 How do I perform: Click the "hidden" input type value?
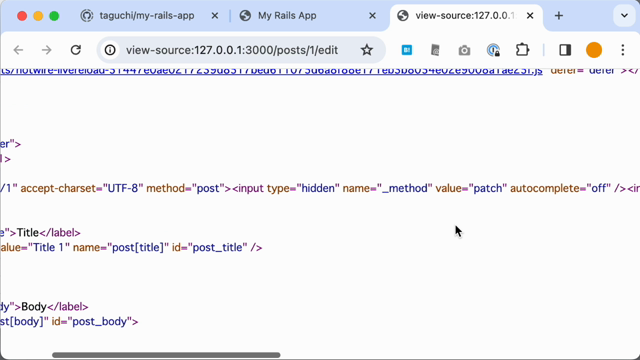click(x=318, y=189)
